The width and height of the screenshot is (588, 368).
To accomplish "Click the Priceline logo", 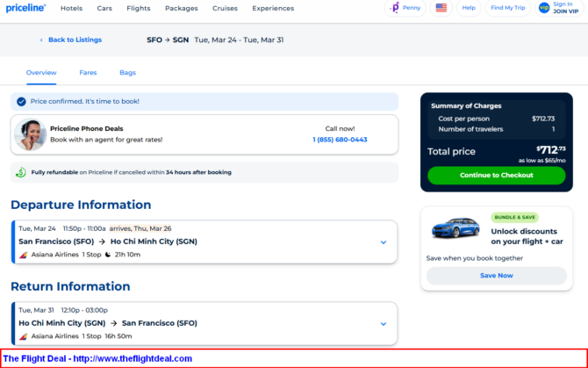I will tap(25, 8).
